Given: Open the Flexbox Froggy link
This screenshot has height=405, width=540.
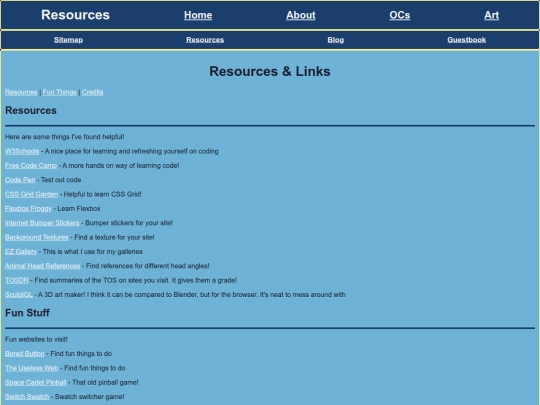Looking at the screenshot, I should (28, 209).
